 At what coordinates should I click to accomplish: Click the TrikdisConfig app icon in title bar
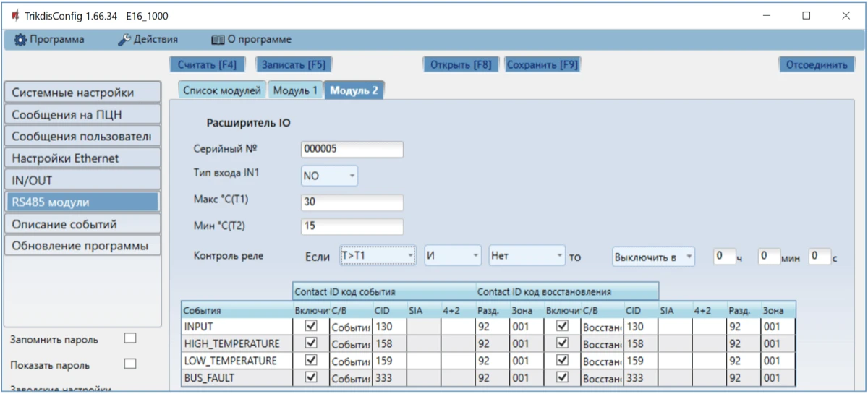pyautogui.click(x=14, y=15)
